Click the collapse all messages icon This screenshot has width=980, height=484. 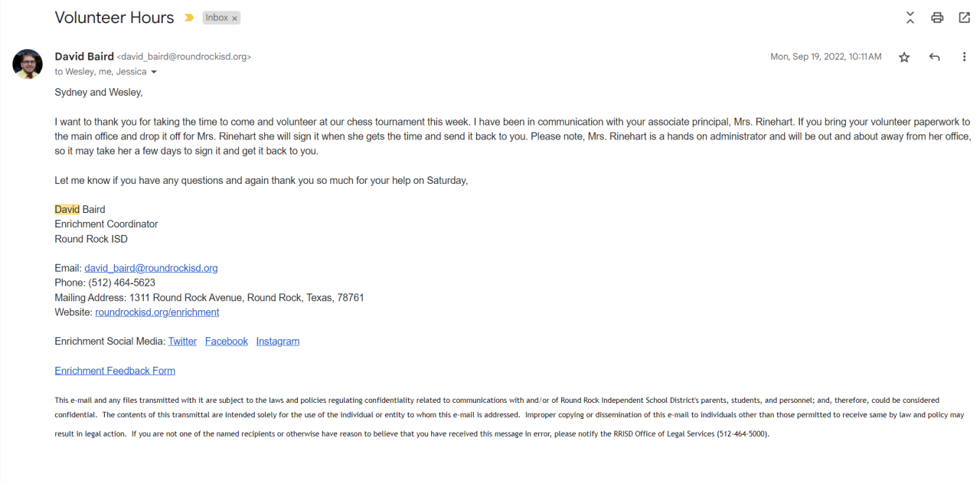click(x=910, y=18)
